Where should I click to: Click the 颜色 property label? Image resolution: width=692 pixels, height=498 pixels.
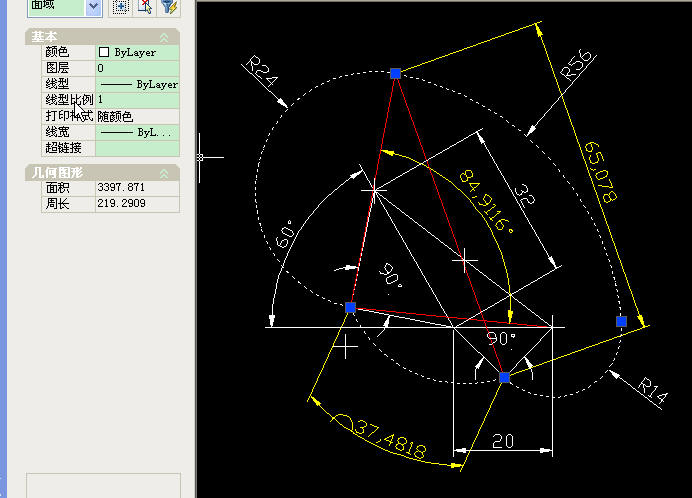tap(57, 52)
